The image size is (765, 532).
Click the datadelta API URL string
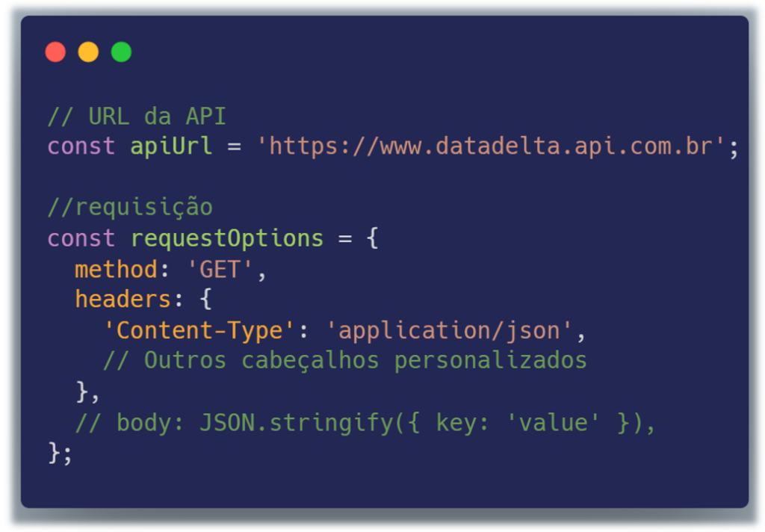pos(490,146)
